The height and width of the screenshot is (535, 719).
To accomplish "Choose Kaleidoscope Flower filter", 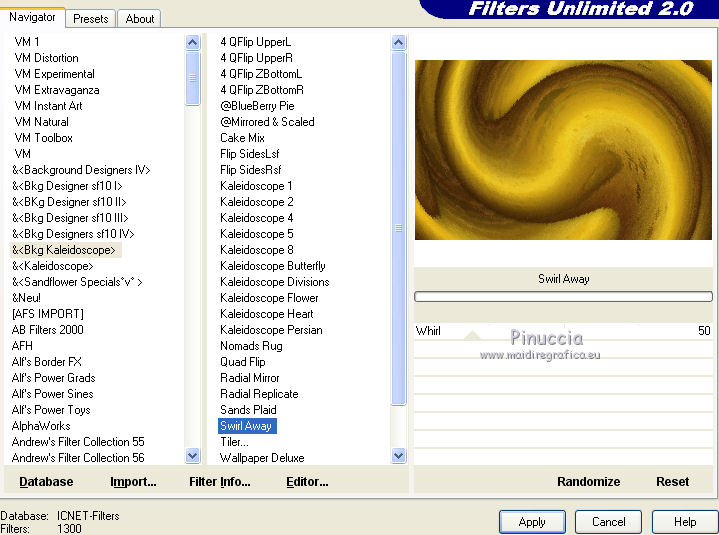I will tap(269, 298).
